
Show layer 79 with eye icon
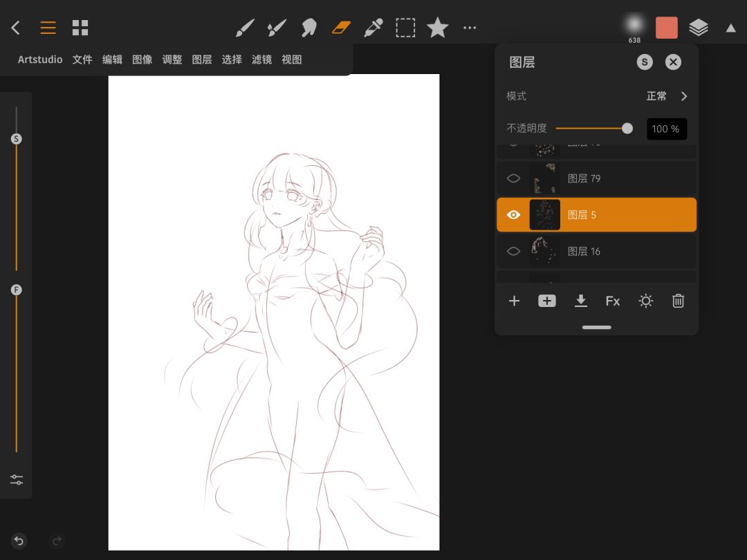tap(513, 178)
